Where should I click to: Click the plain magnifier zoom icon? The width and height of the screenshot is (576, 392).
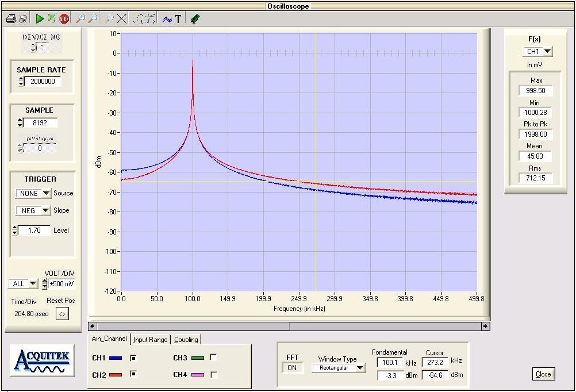coord(109,18)
